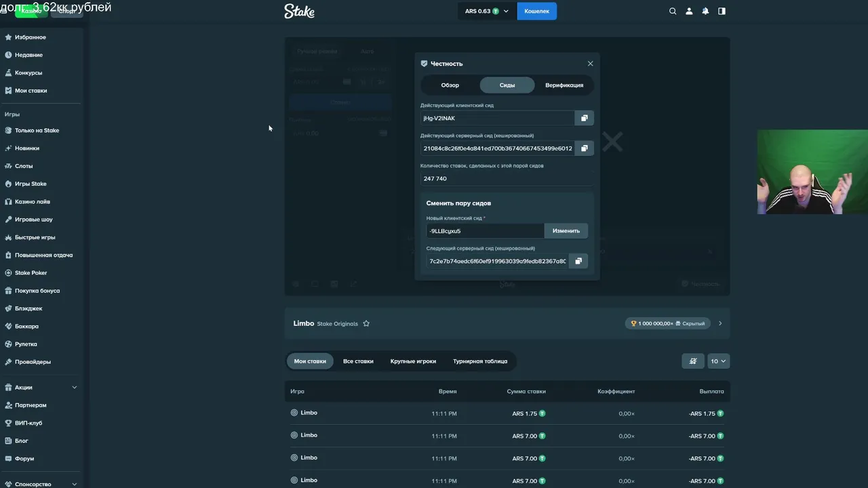Open Только на Stake in sidebar
The image size is (868, 488).
tap(37, 130)
